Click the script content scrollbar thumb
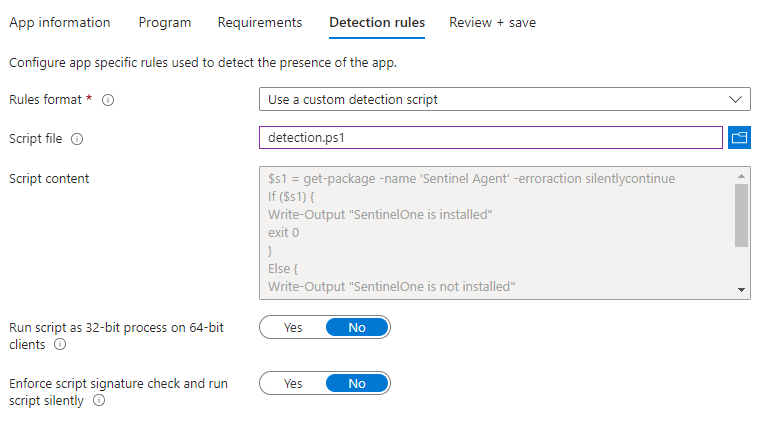The width and height of the screenshot is (772, 423). [742, 215]
